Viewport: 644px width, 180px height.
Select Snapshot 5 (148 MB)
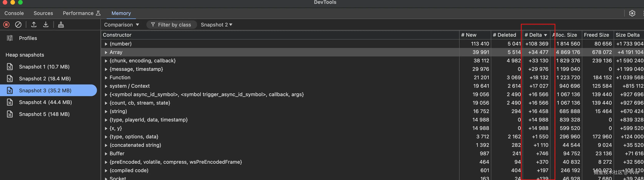click(44, 114)
